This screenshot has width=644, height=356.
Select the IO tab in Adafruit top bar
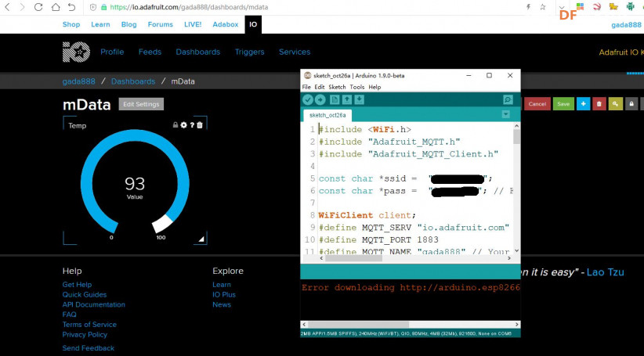(x=253, y=24)
